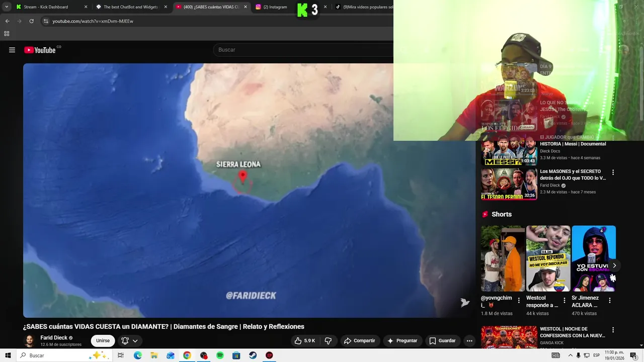Open the Preguntar AI assistant button
Screen dimensions: 644x362
click(x=402, y=340)
